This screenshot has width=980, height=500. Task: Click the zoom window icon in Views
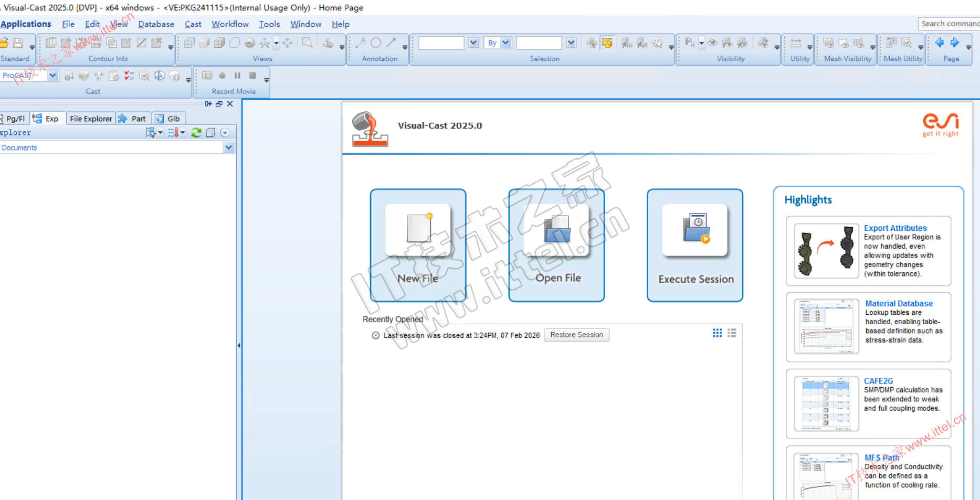(x=307, y=43)
